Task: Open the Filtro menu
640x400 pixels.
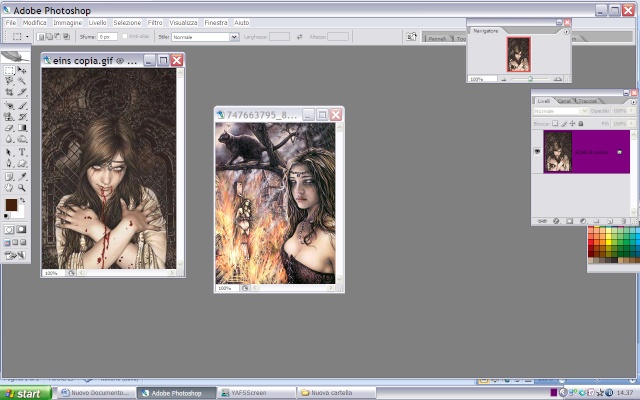Action: click(155, 22)
